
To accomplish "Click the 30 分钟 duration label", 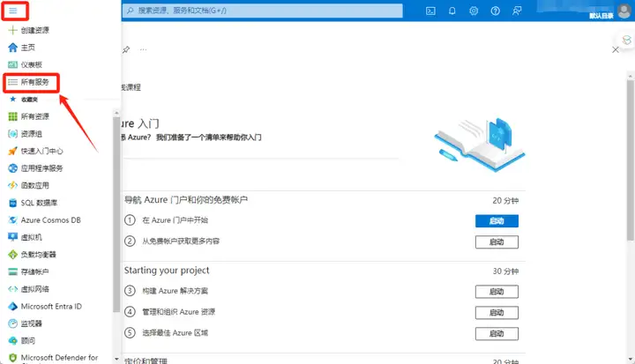I will [x=505, y=271].
